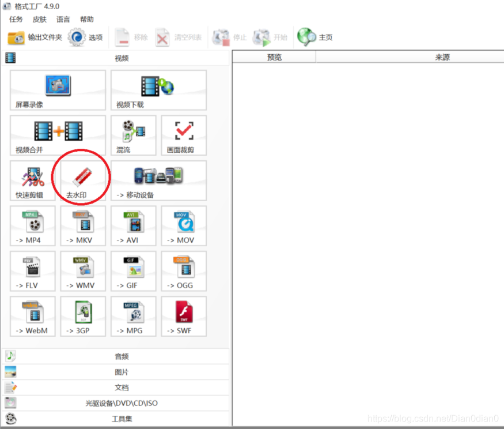Choose the -> MP4 conversion icon
Image resolution: width=504 pixels, height=429 pixels.
pyautogui.click(x=33, y=226)
